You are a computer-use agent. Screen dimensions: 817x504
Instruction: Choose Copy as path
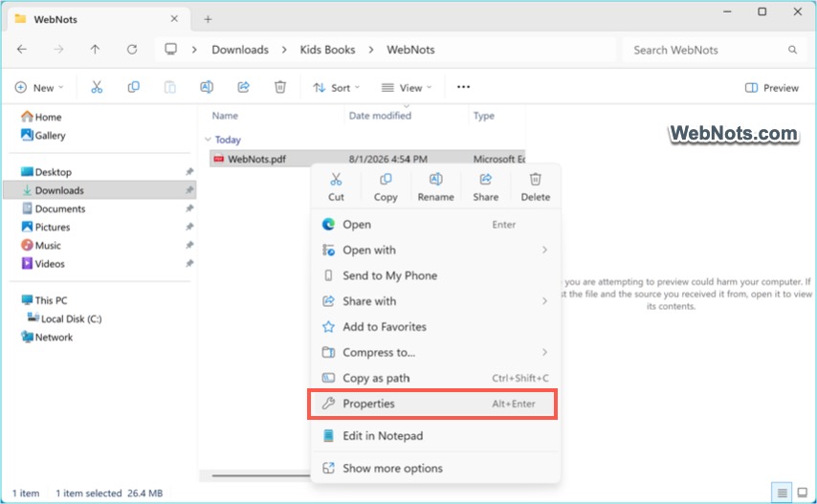pos(435,378)
